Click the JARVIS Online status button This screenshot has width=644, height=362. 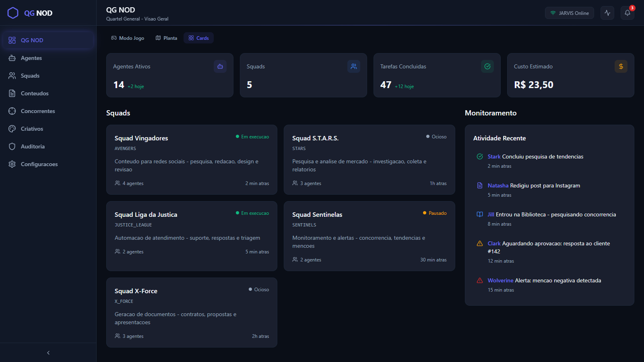(570, 13)
